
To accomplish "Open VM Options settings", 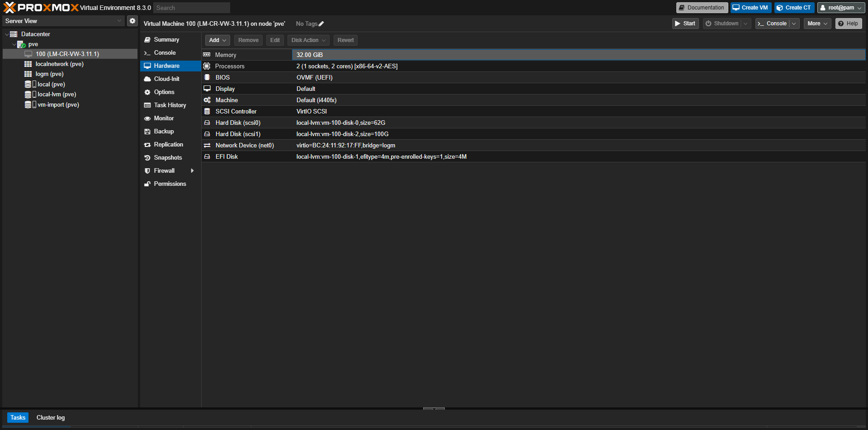I will coord(164,92).
